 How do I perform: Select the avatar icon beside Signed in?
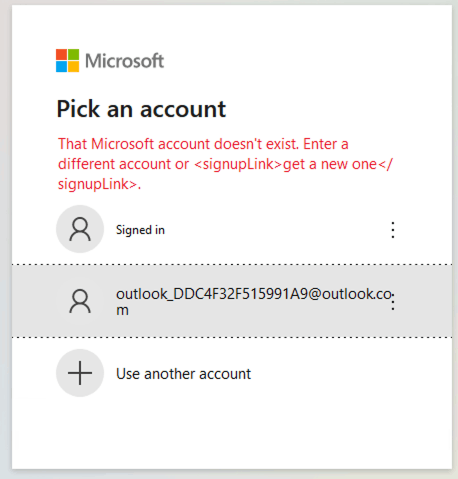coord(80,229)
